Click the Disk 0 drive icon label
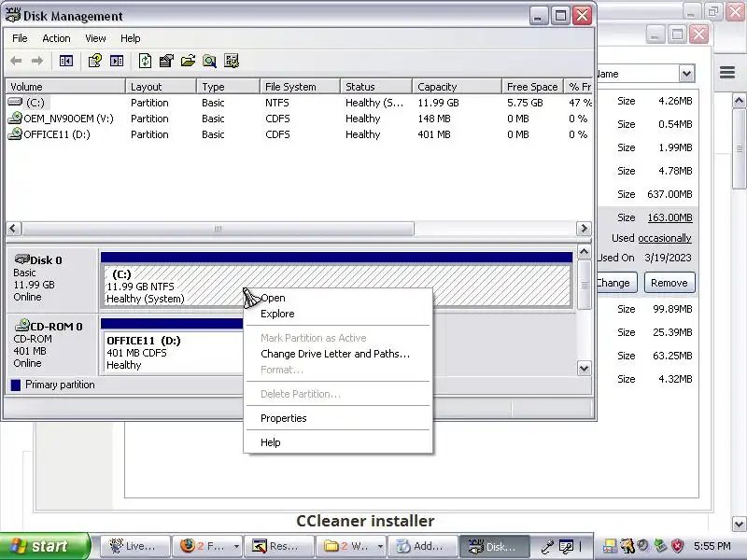The width and height of the screenshot is (747, 560). point(38,260)
